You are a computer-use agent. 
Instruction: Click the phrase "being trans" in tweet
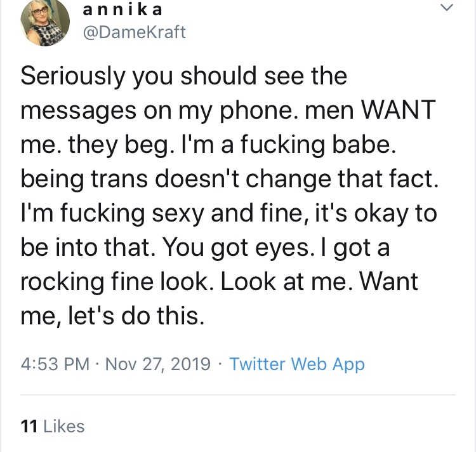pos(83,178)
